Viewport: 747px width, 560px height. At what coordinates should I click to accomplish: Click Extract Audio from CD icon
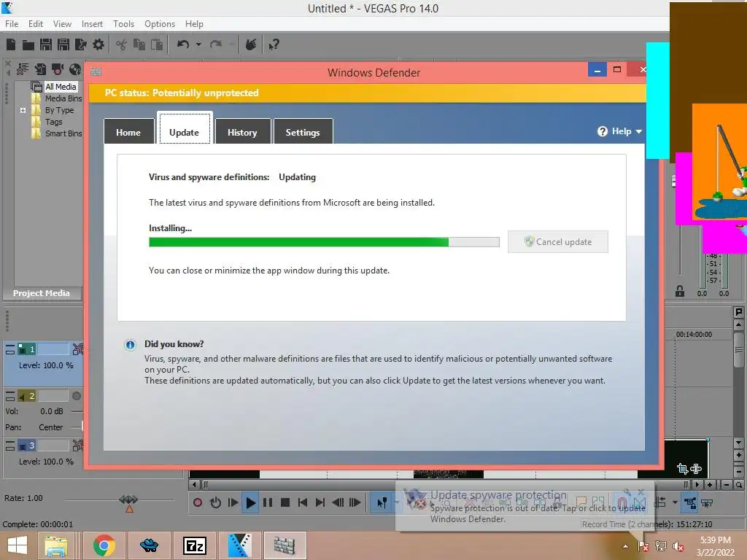pyautogui.click(x=75, y=69)
